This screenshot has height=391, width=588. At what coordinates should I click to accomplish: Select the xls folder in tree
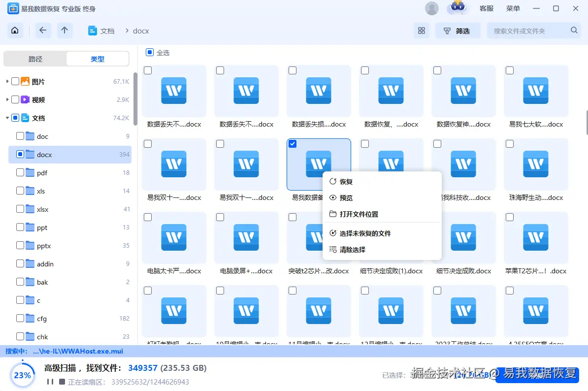tap(70, 191)
